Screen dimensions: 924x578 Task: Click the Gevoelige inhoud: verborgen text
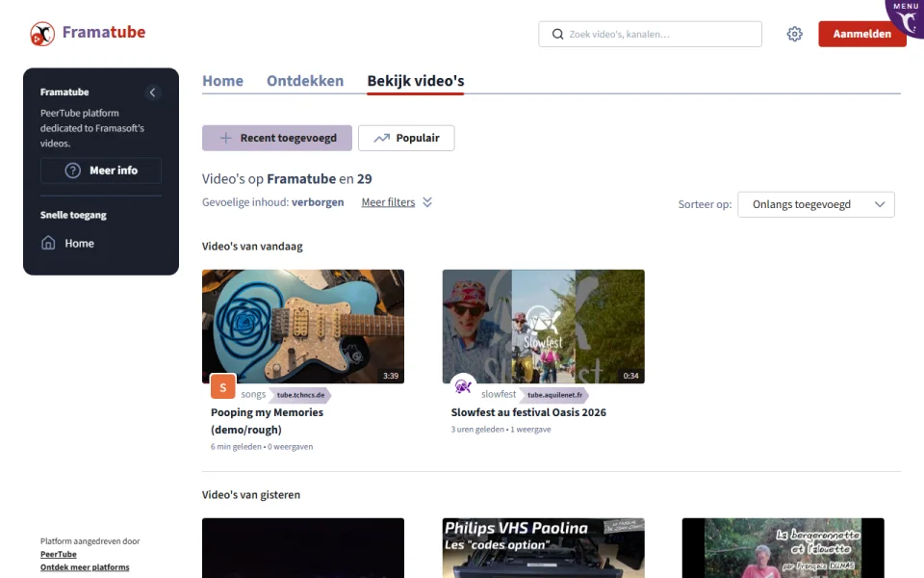272,202
